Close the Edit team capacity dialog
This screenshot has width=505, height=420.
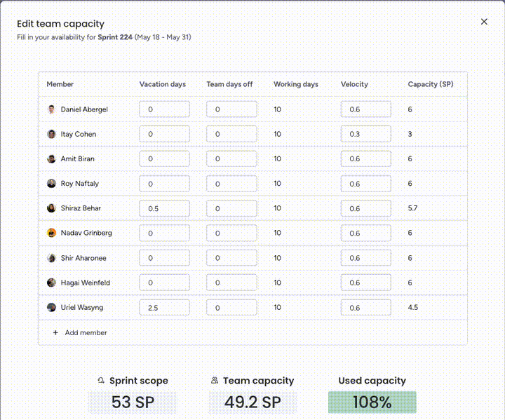[x=484, y=22]
